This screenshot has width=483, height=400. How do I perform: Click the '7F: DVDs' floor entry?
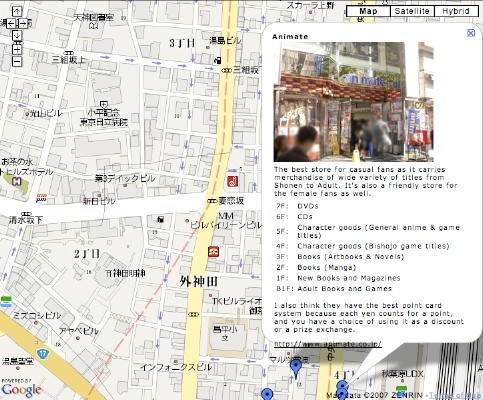[297, 206]
